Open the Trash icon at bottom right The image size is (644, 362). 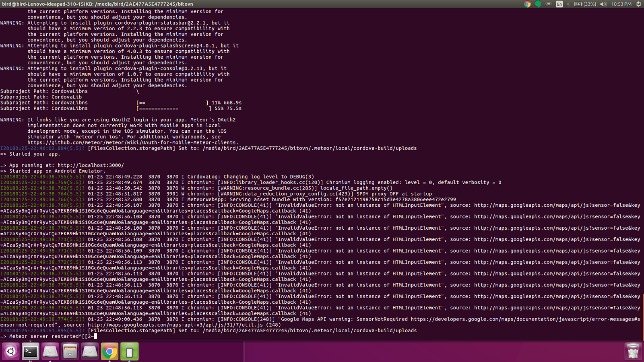632,350
